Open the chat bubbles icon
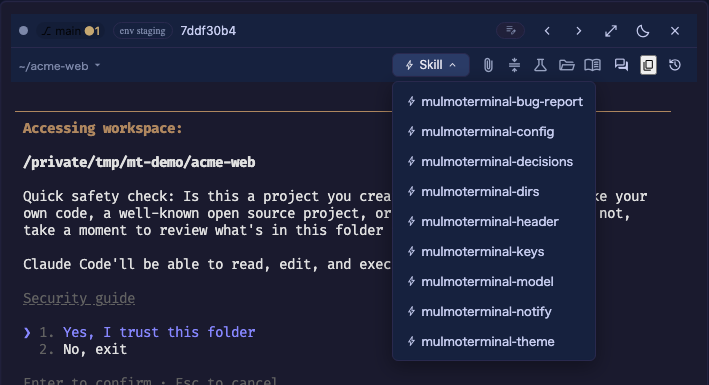 [621, 65]
